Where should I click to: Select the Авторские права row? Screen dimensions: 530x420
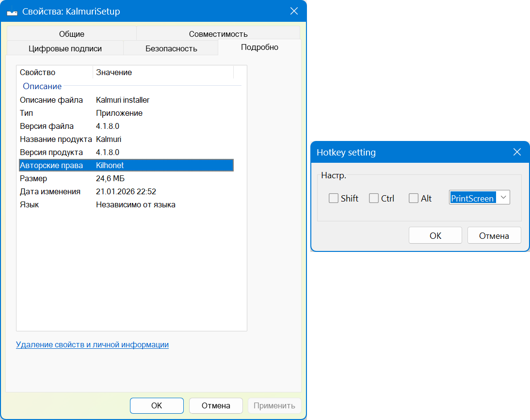point(126,165)
